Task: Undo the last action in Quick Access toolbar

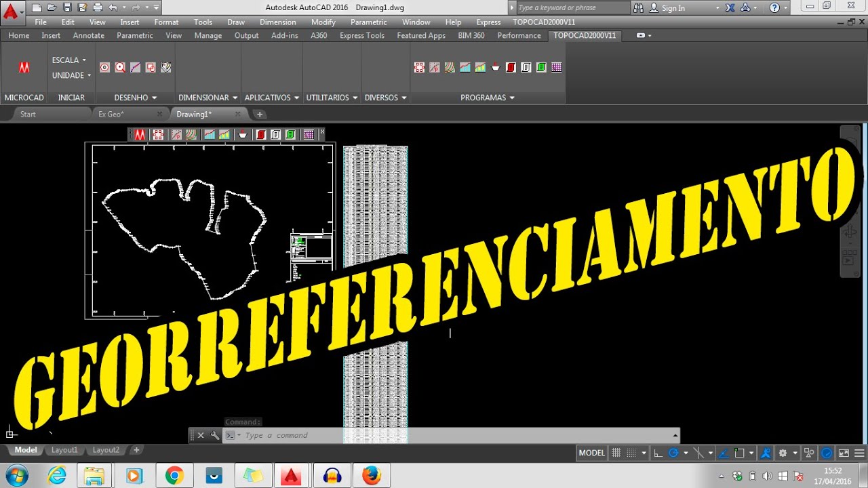Action: pyautogui.click(x=113, y=7)
